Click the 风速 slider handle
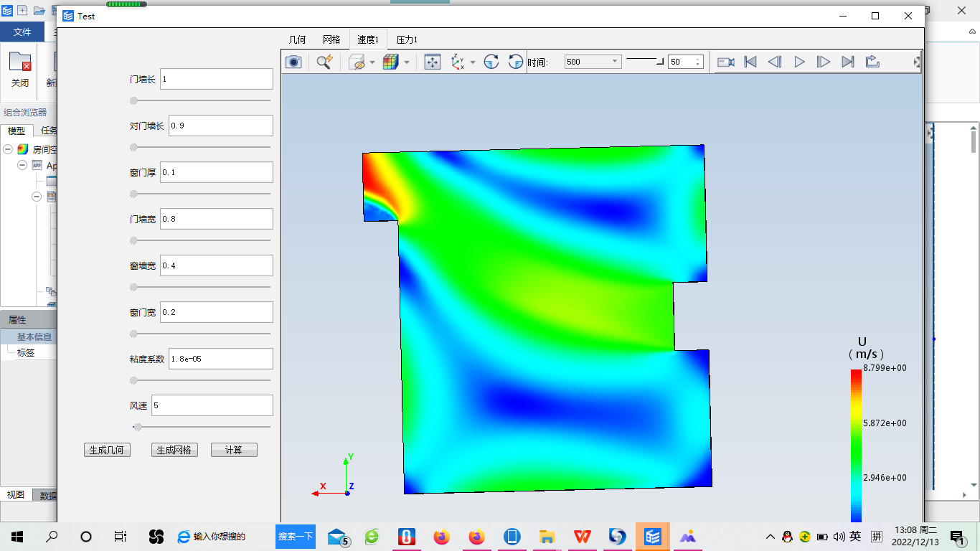This screenshot has width=980, height=551. (x=138, y=427)
